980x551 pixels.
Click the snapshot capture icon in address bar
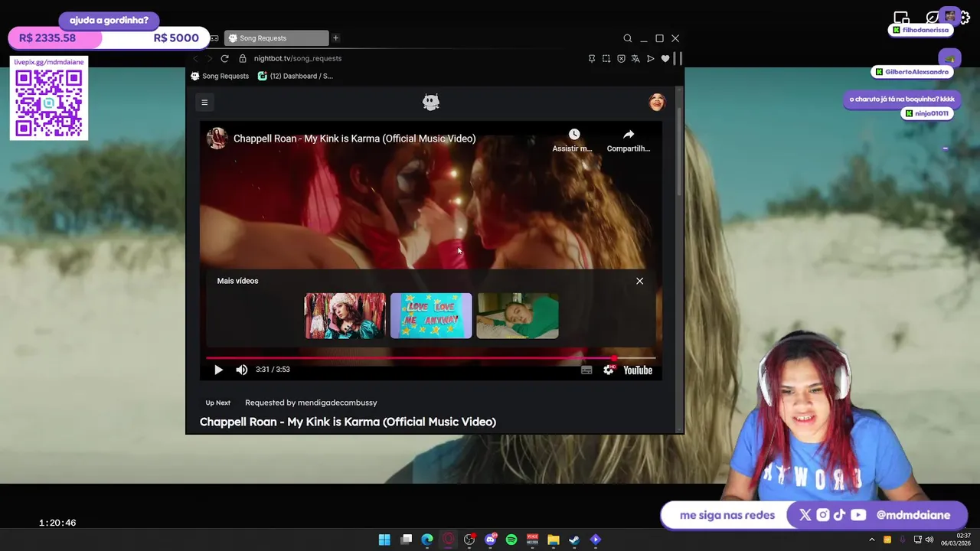pyautogui.click(x=606, y=58)
